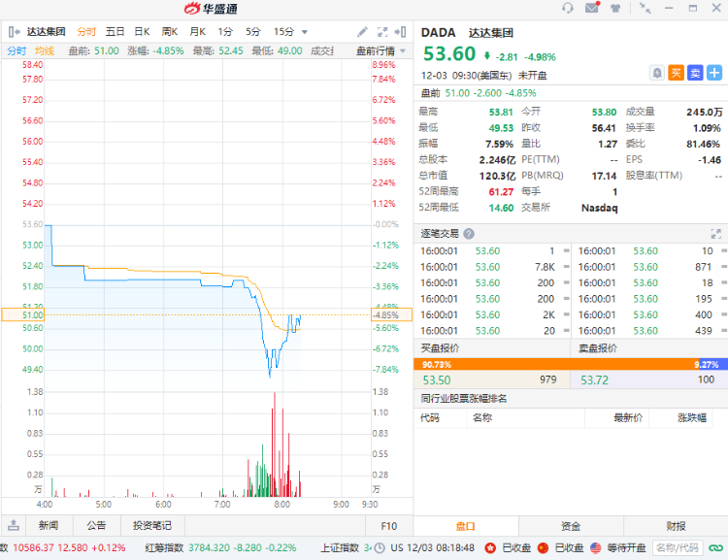Click the 名称/代码 search field
The image size is (728, 560).
678,548
